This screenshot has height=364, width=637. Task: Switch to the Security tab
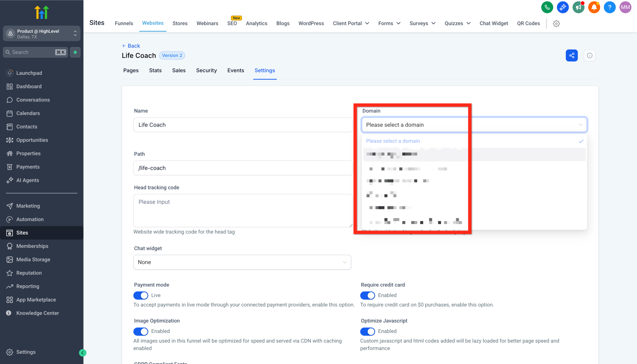[207, 70]
